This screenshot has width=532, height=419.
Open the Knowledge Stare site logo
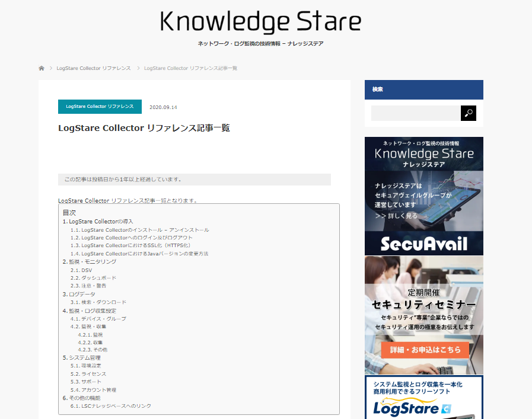[x=260, y=22]
